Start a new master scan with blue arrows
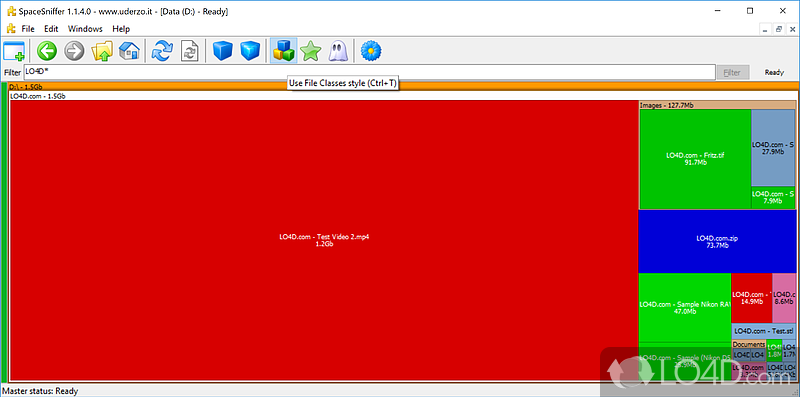This screenshot has height=397, width=800. (163, 51)
